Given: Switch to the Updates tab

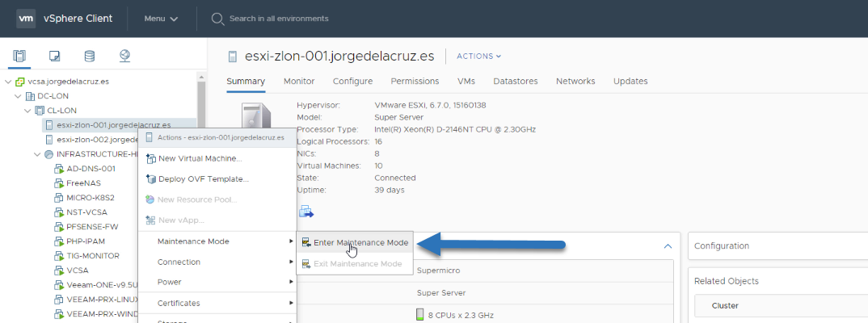Looking at the screenshot, I should [630, 82].
